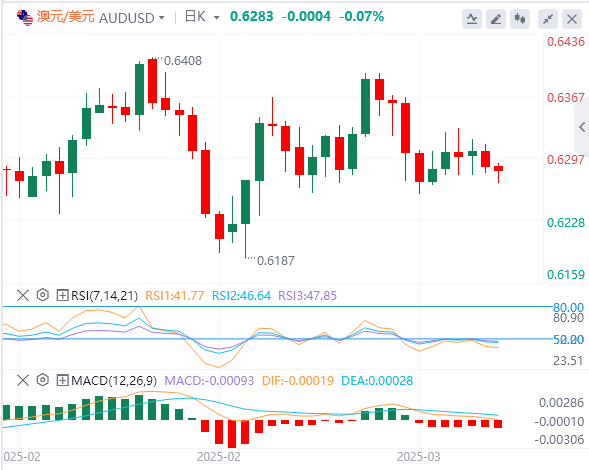This screenshot has width=589, height=470.
Task: Click the MACD 0.00286 axis value
Action: 561,403
